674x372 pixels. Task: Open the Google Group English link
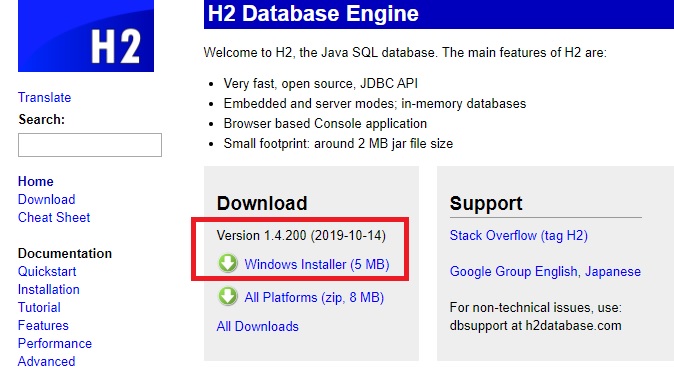(514, 272)
